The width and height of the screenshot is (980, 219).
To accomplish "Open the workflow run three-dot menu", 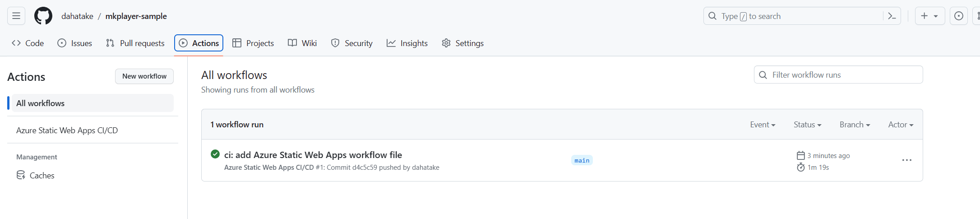I will click(907, 160).
